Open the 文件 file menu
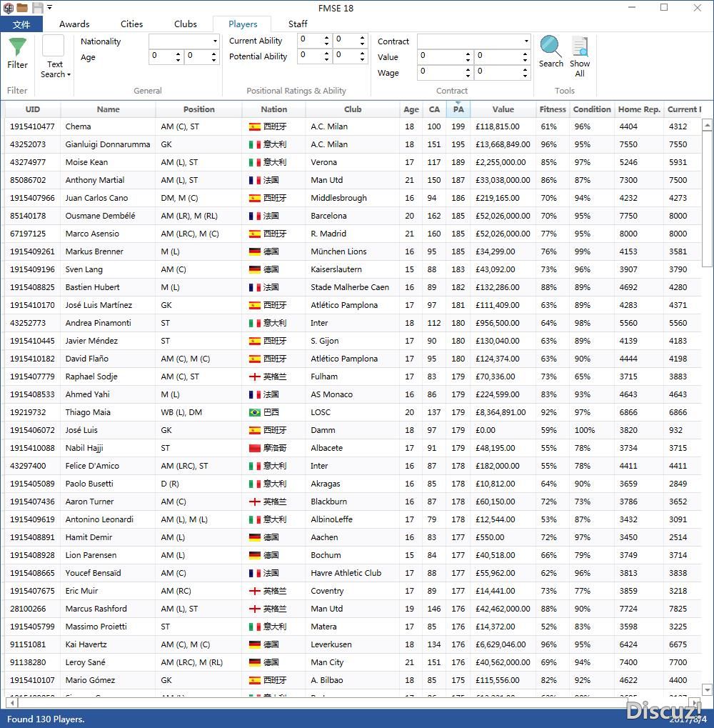The image size is (714, 728). 21,24
